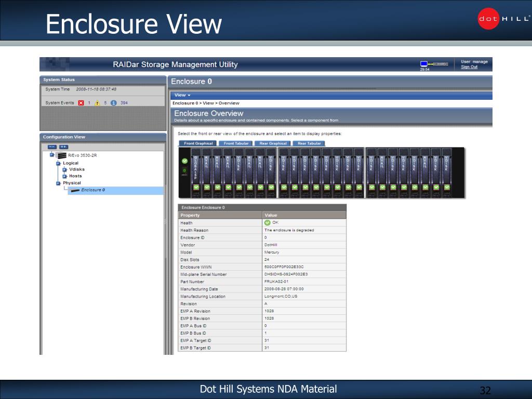Click the EMP A Bus ID row label
The width and height of the screenshot is (532, 399).
[193, 326]
